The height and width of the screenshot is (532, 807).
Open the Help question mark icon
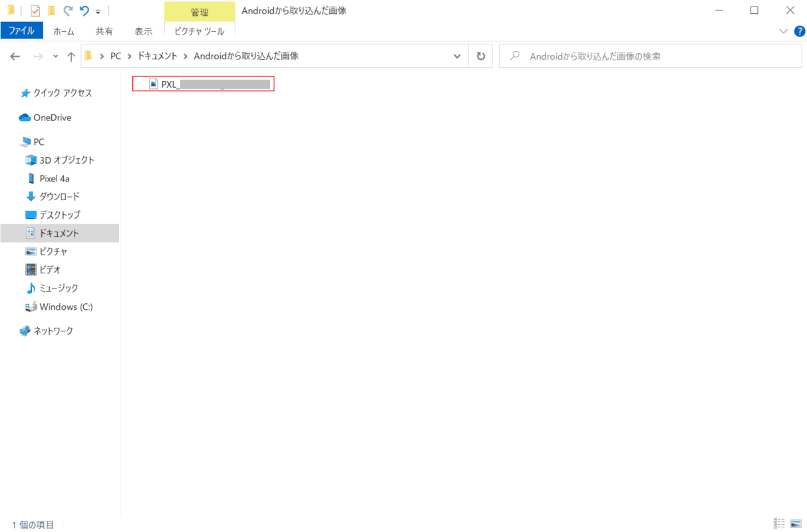799,31
